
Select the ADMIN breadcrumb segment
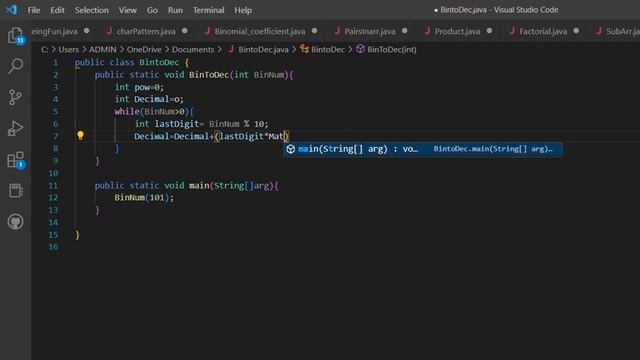point(102,49)
